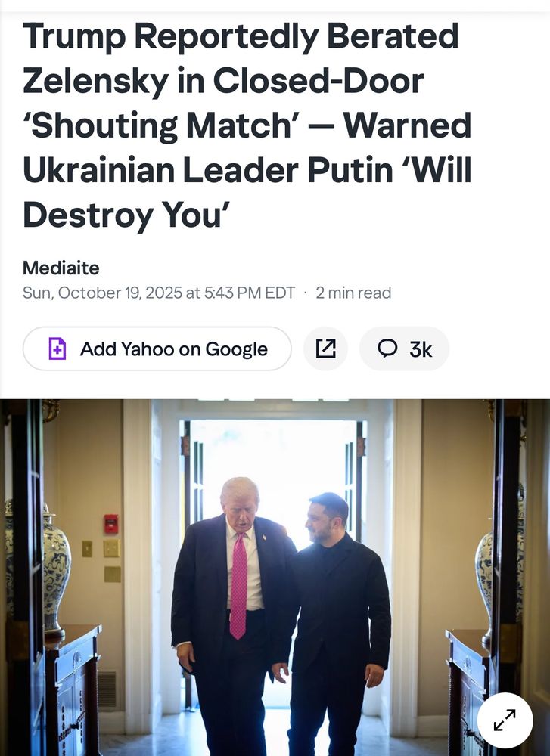Open the hallway article photo
The height and width of the screenshot is (756, 550).
click(x=275, y=577)
